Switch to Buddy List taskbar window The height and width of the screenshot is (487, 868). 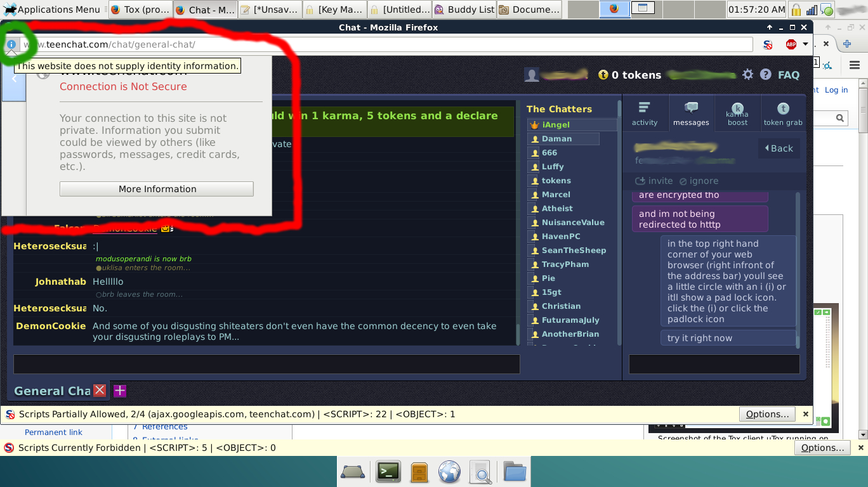pyautogui.click(x=464, y=10)
